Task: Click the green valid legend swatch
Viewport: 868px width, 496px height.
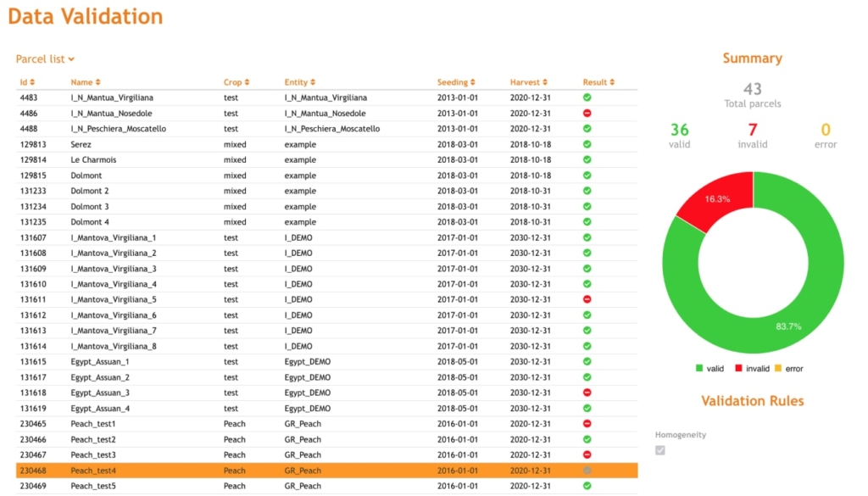Action: (x=698, y=369)
